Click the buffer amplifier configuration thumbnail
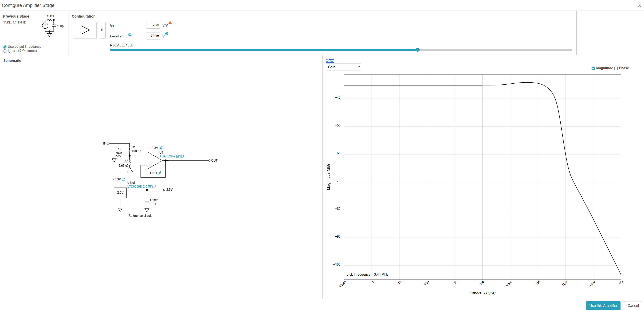The width and height of the screenshot is (644, 311). 85,30
